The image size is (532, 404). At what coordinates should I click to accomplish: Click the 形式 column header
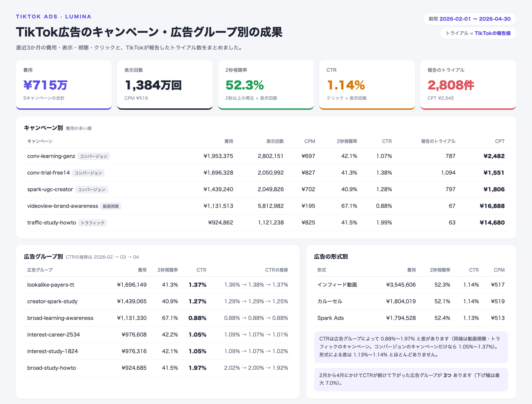click(322, 270)
